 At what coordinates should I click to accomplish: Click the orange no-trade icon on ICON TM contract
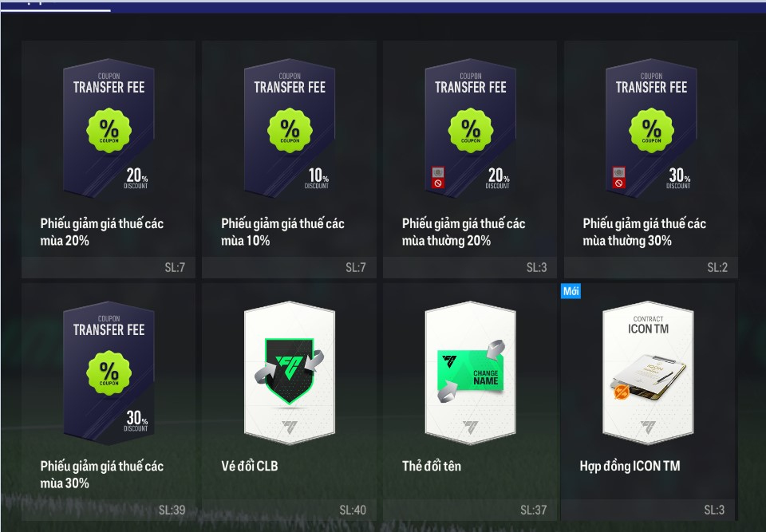pyautogui.click(x=622, y=392)
